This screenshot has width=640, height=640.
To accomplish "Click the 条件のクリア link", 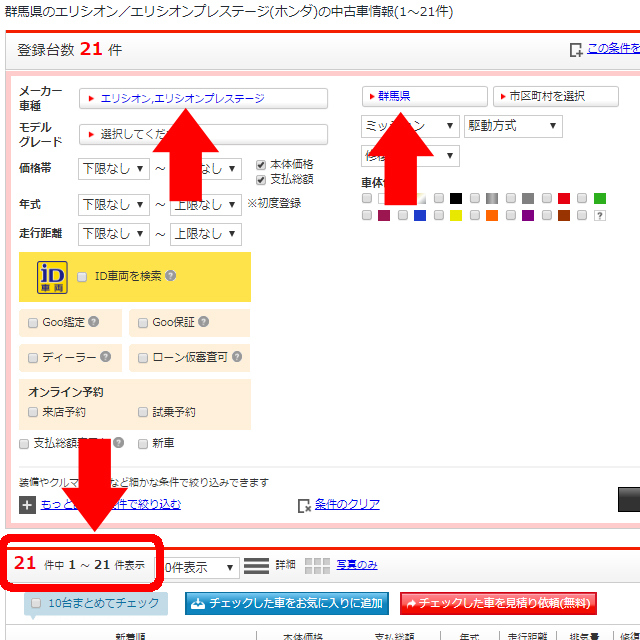I will 347,504.
